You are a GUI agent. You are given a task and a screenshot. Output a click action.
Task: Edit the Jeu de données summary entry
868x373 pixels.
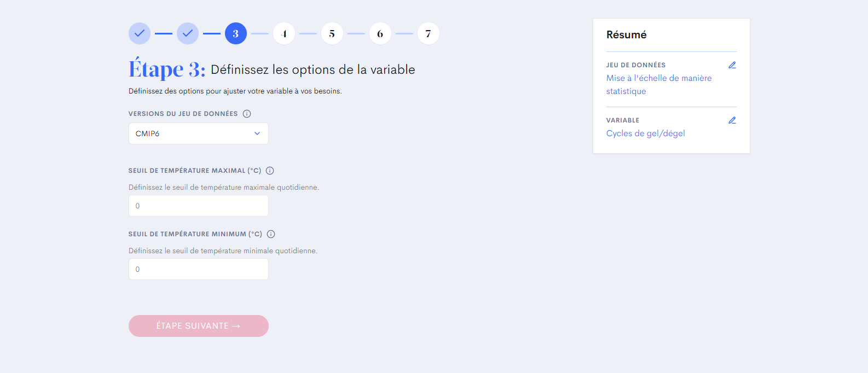[732, 65]
